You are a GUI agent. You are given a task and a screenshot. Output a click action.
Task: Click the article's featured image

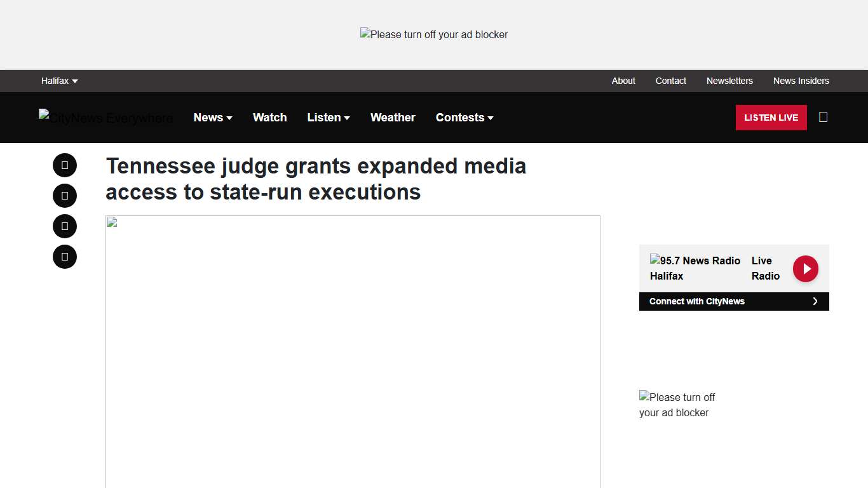coord(353,349)
